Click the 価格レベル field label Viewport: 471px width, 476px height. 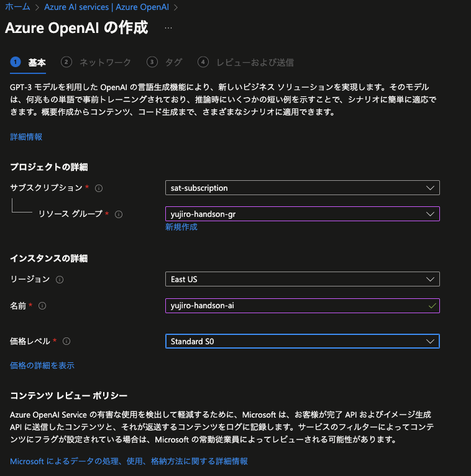30,341
